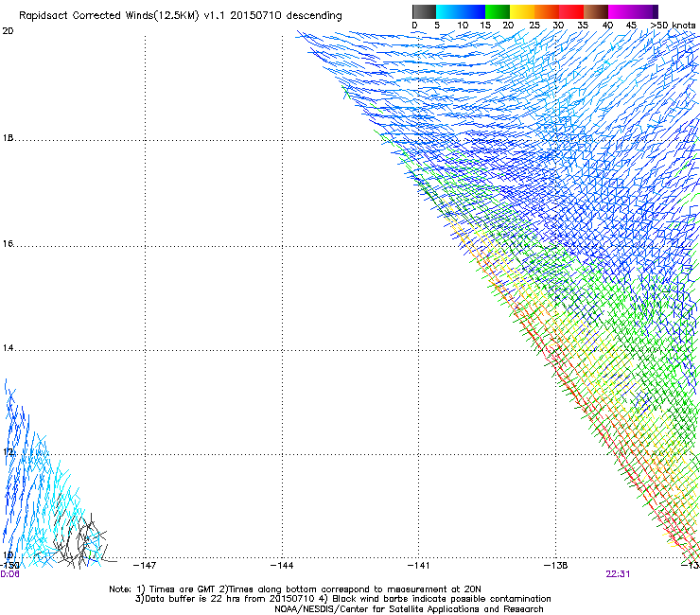Click the green 15-20 knots color segment
This screenshot has height=615, width=700.
[498, 11]
